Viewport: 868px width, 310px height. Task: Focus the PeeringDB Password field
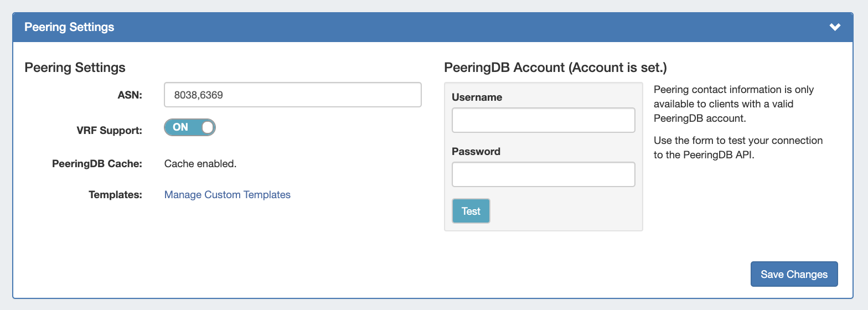(542, 174)
